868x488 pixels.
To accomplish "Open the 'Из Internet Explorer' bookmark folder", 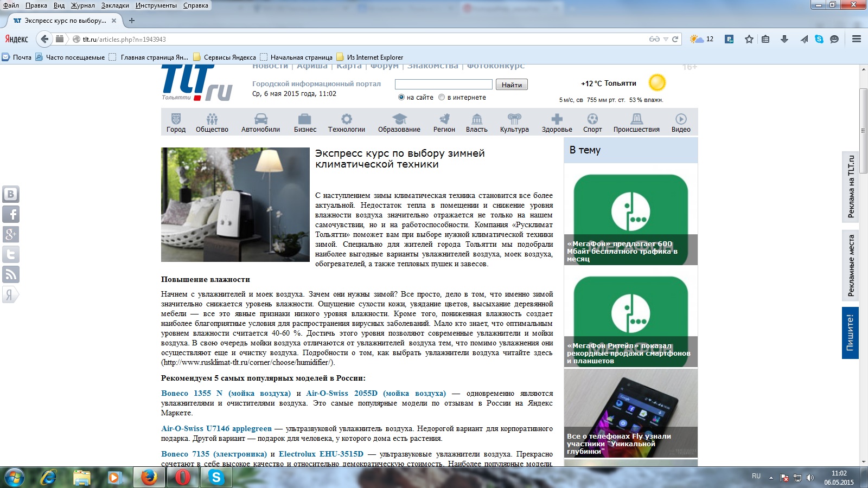I will [370, 57].
